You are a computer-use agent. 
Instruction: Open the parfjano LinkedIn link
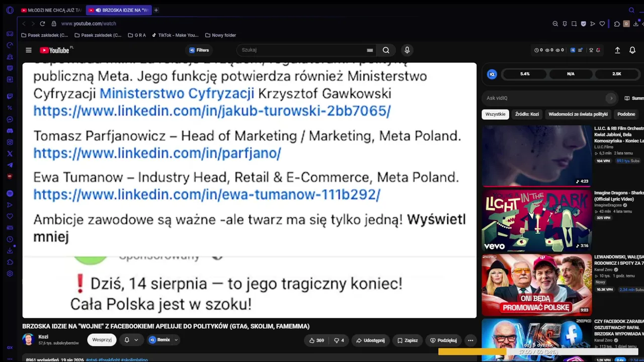pyautogui.click(x=157, y=153)
